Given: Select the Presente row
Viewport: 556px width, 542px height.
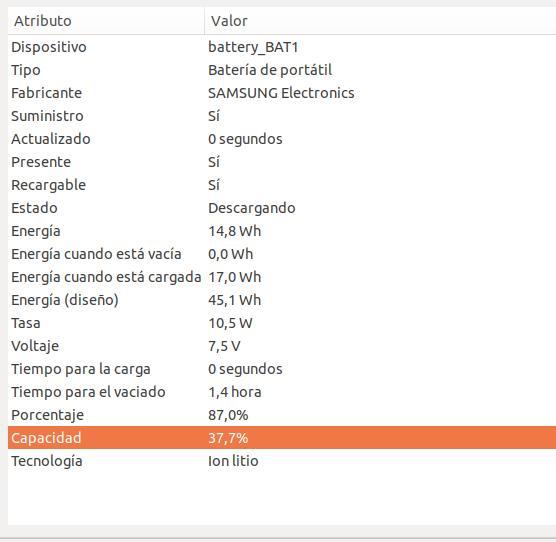Looking at the screenshot, I should [x=282, y=162].
